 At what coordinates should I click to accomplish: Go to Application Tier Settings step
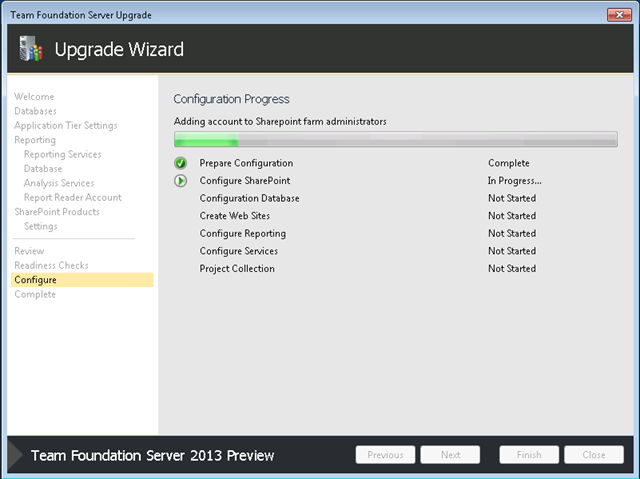65,126
